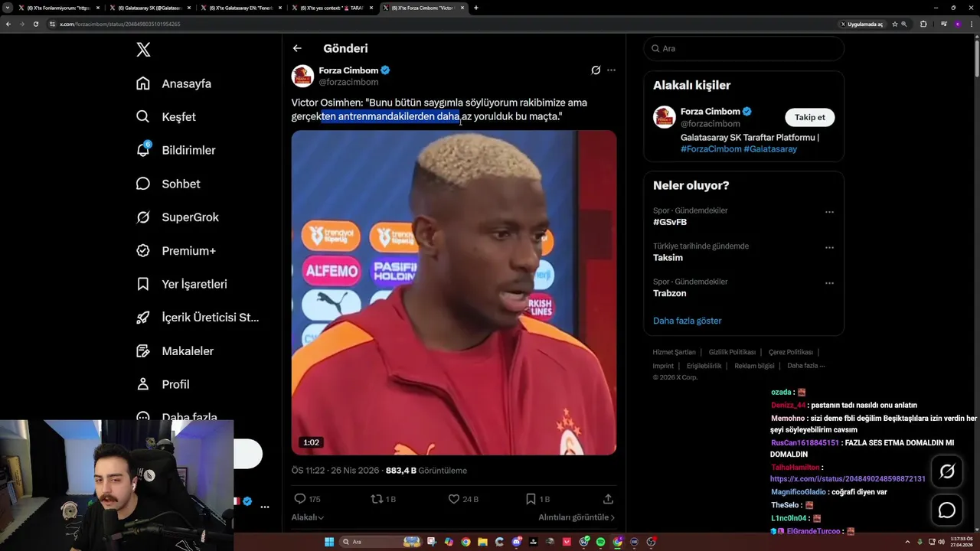Open Forza Cimbom profile avatar on post
This screenshot has height=551, width=980.
[302, 76]
